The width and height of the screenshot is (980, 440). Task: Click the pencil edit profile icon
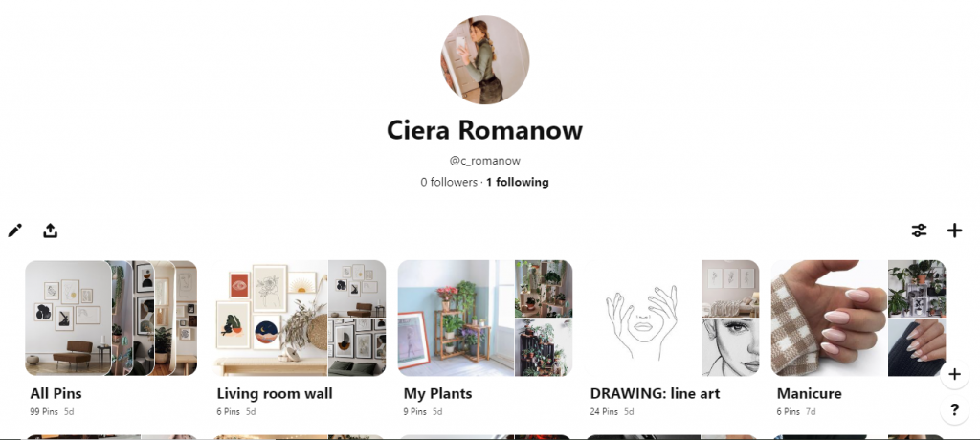point(15,231)
